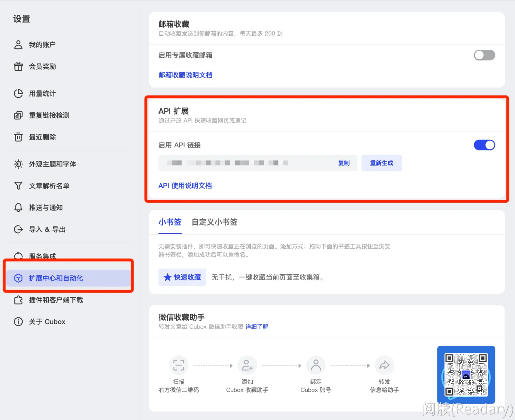Image resolution: width=515 pixels, height=420 pixels.
Task: Open 重复链接检测 duplicate link detection
Action: [x=49, y=115]
